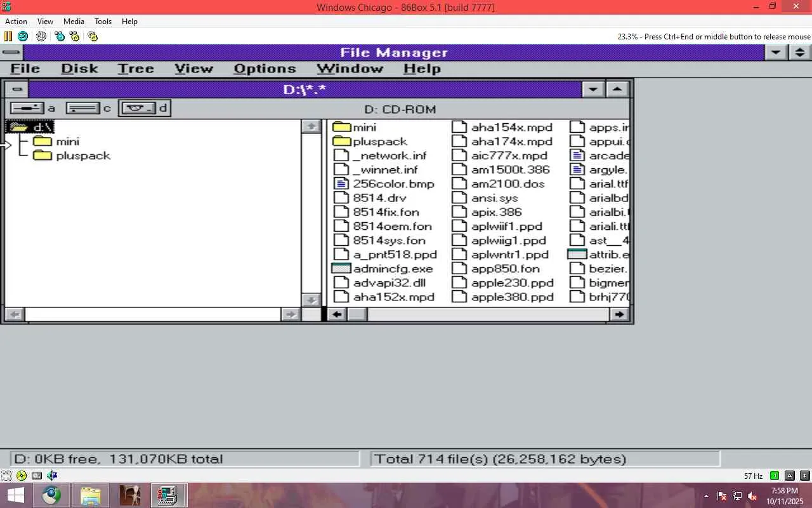The height and width of the screenshot is (508, 812).
Task: Select the _network.inf file
Action: [x=380, y=156]
